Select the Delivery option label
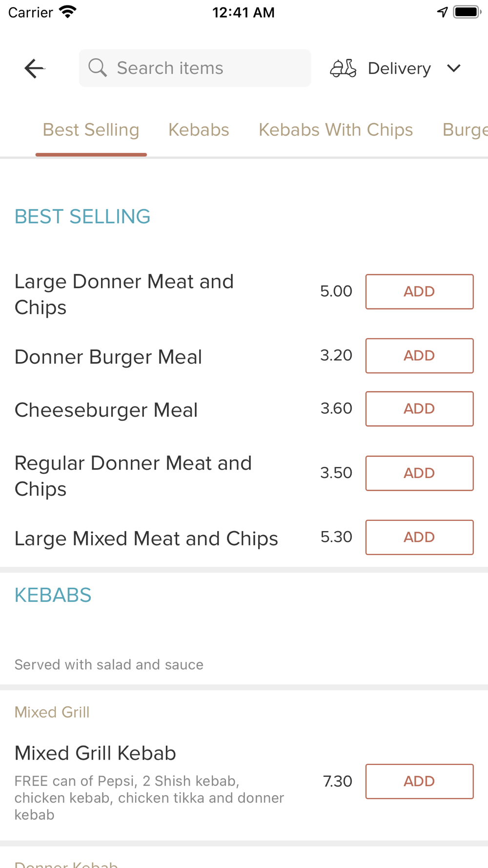This screenshot has width=488, height=868. pos(399,68)
